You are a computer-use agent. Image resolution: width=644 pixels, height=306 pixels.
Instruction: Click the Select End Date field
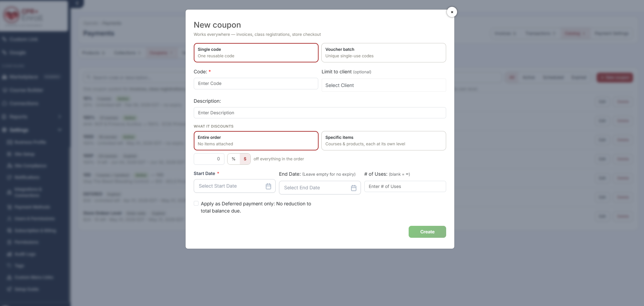point(320,188)
